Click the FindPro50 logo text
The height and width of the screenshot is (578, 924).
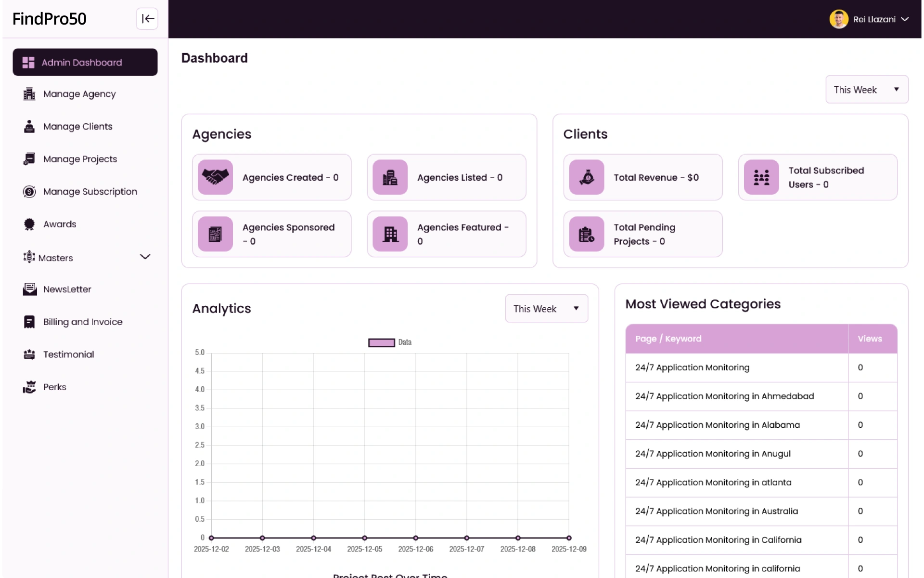click(50, 19)
